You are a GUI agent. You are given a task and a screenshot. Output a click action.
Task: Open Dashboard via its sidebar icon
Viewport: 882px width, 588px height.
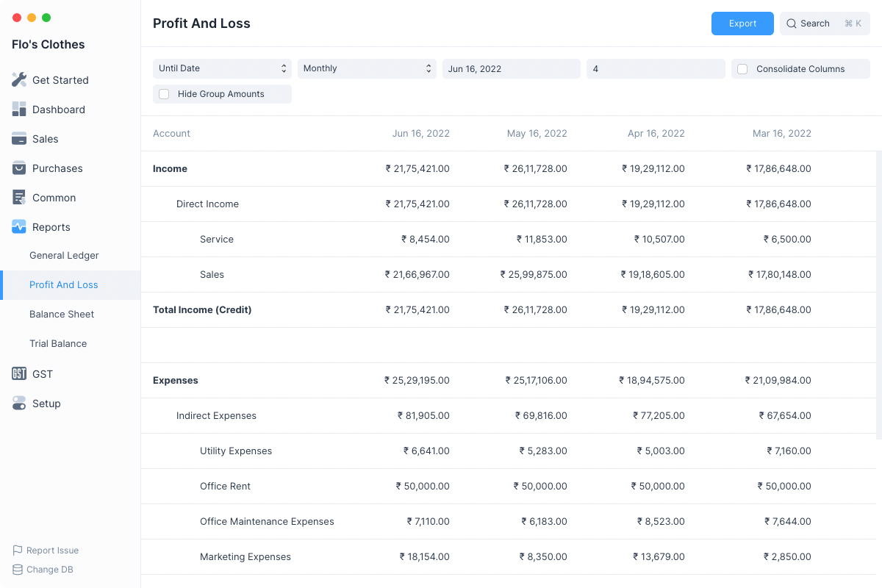tap(19, 110)
